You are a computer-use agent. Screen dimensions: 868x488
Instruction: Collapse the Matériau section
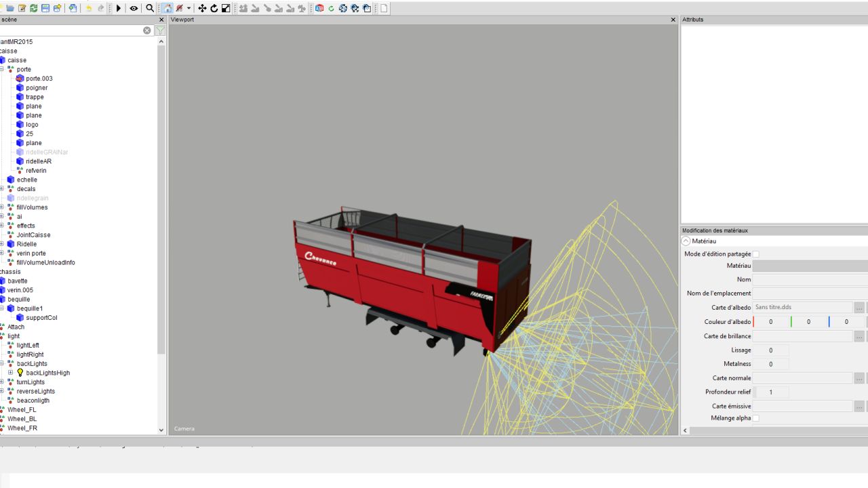pos(686,241)
